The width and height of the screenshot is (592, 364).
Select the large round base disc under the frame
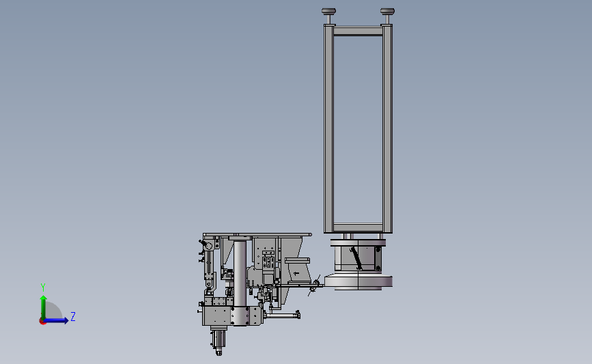tap(358, 282)
